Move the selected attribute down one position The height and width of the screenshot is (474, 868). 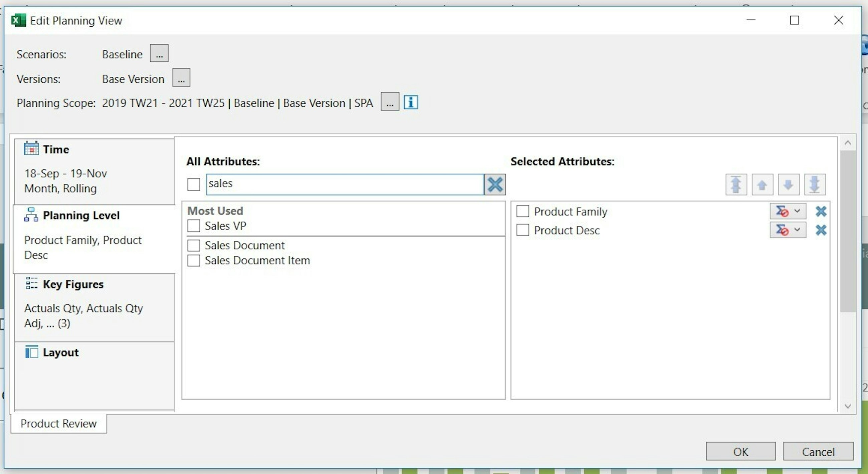click(x=788, y=184)
